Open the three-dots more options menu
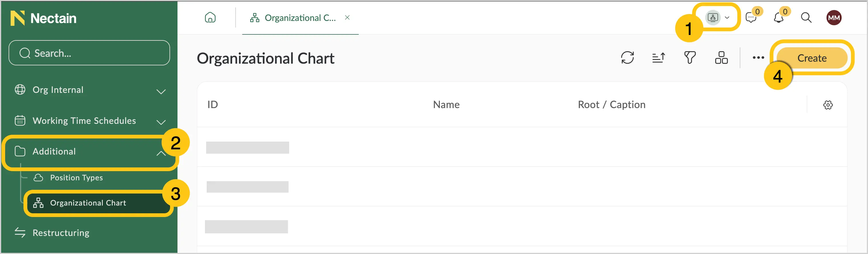This screenshot has height=254, width=868. pyautogui.click(x=758, y=58)
